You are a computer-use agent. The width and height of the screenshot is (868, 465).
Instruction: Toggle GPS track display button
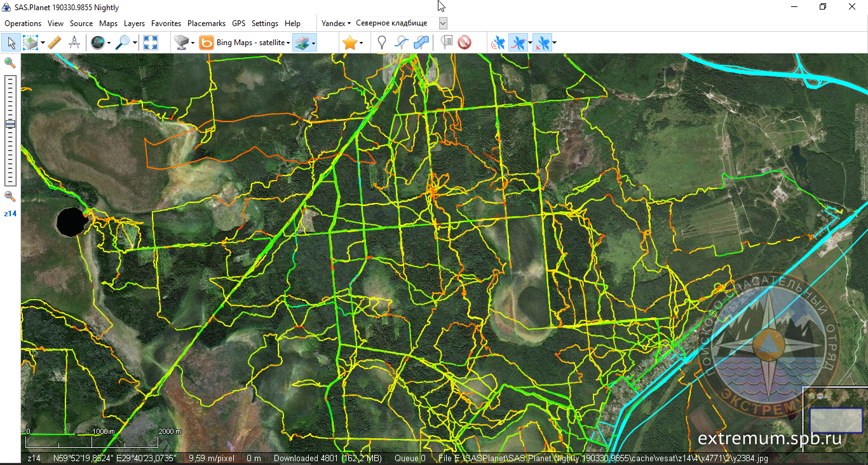tap(519, 43)
